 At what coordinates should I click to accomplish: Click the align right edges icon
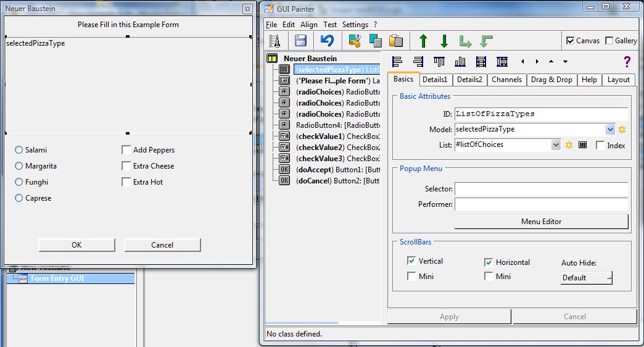point(418,62)
